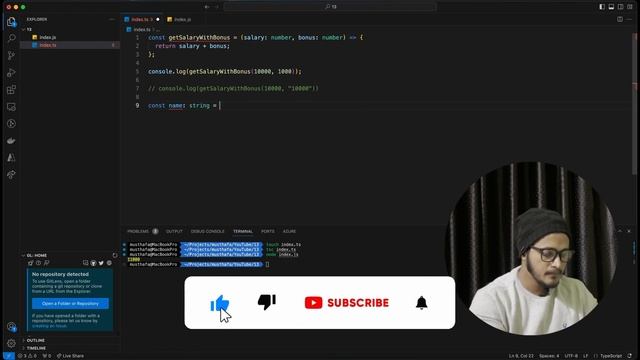Open the Explorer More Actions ellipsis
The height and width of the screenshot is (360, 640).
click(112, 19)
